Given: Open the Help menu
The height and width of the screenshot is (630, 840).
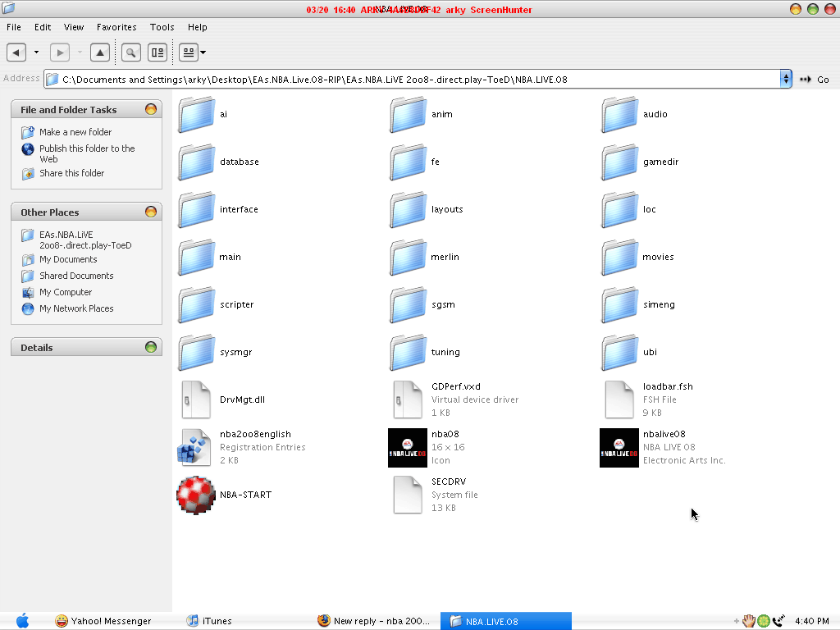Looking at the screenshot, I should click(198, 27).
